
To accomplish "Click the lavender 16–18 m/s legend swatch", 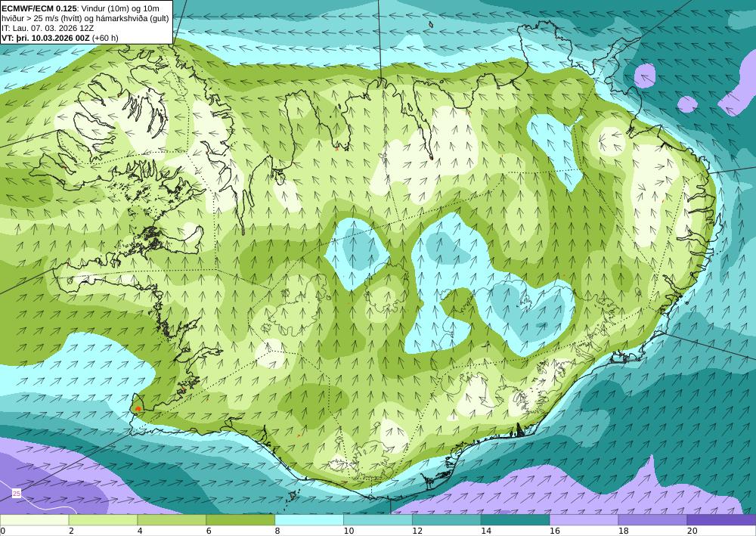I will [584, 520].
